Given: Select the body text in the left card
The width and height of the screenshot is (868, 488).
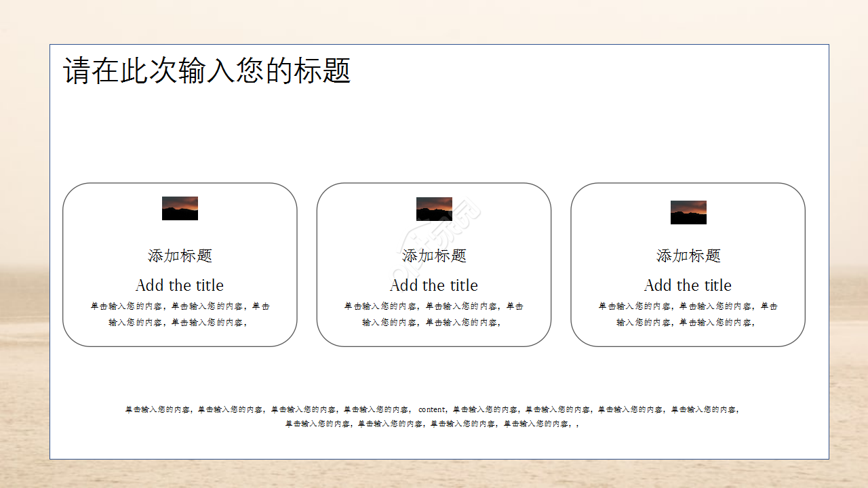Looking at the screenshot, I should [179, 314].
